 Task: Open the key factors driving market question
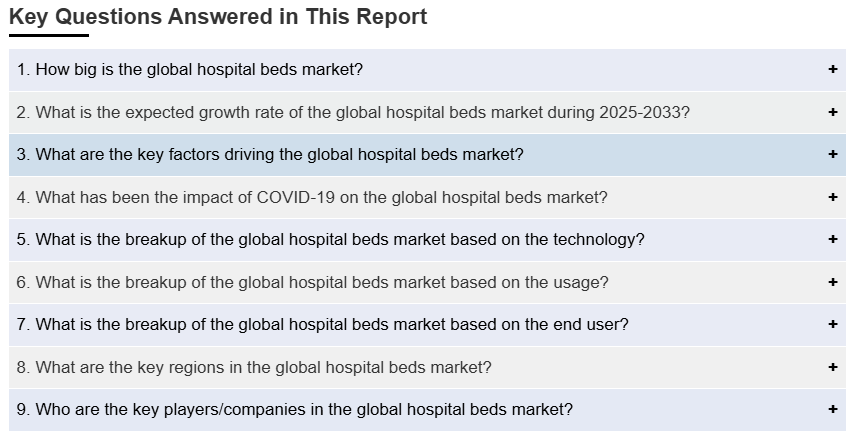(x=270, y=155)
